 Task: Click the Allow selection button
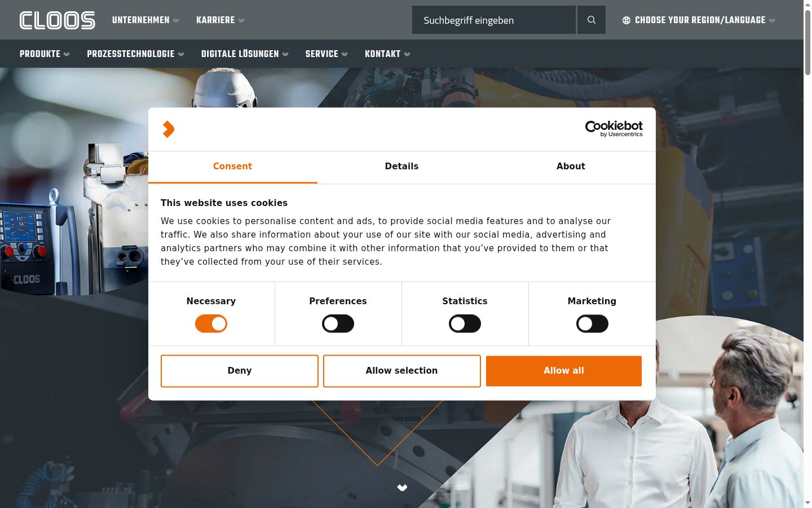point(401,371)
